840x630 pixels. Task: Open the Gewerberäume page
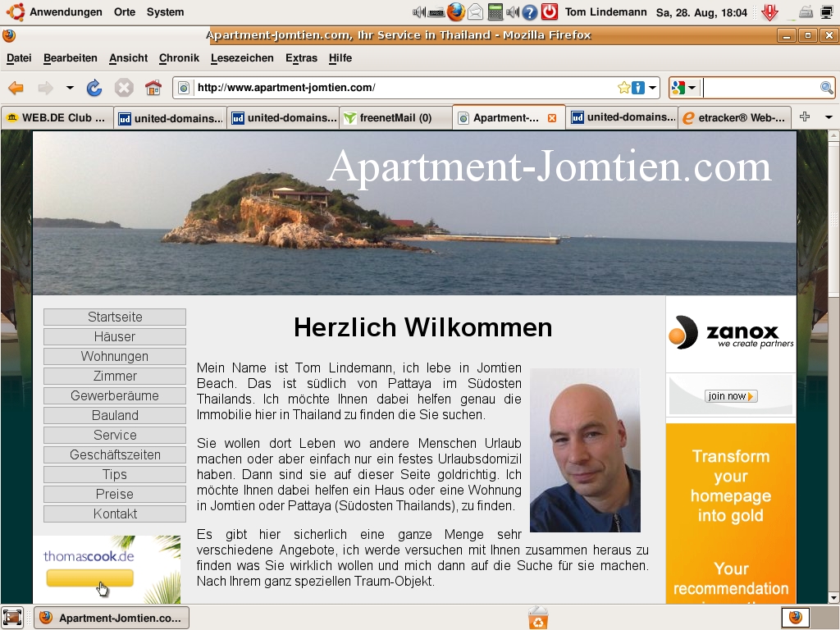point(115,395)
